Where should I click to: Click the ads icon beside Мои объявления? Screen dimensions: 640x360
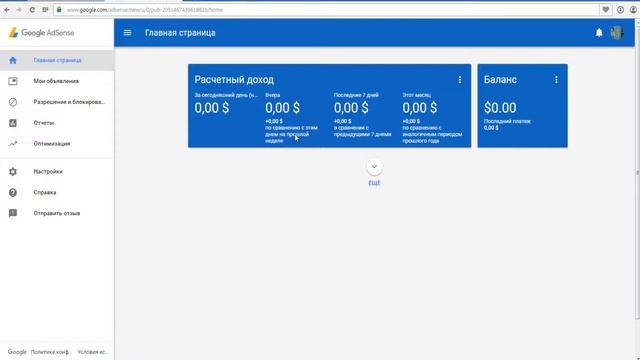13,81
